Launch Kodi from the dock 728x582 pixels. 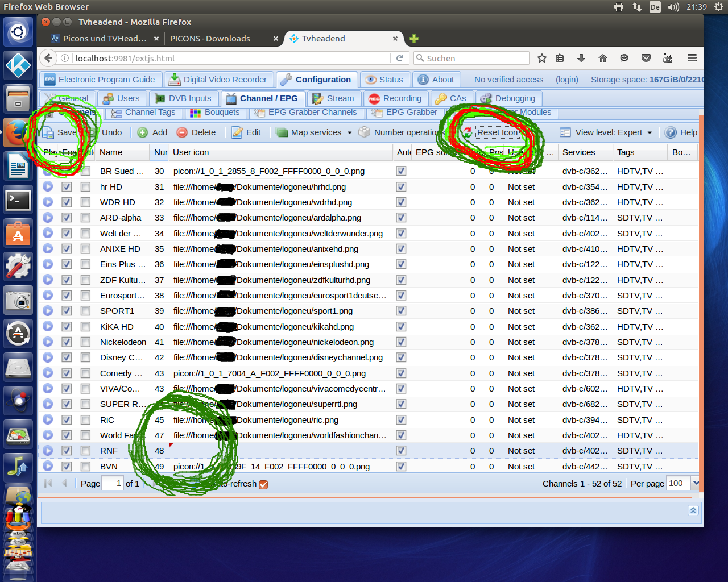[18, 65]
